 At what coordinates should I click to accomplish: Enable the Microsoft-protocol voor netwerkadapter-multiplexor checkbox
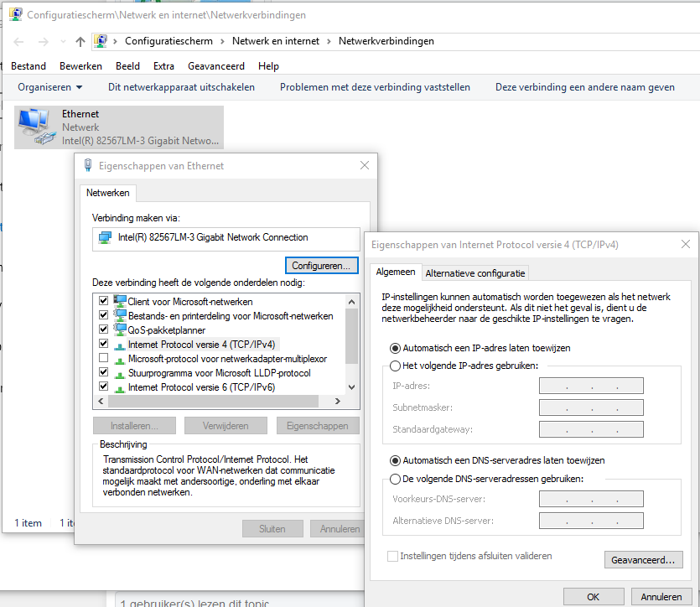[x=104, y=358]
